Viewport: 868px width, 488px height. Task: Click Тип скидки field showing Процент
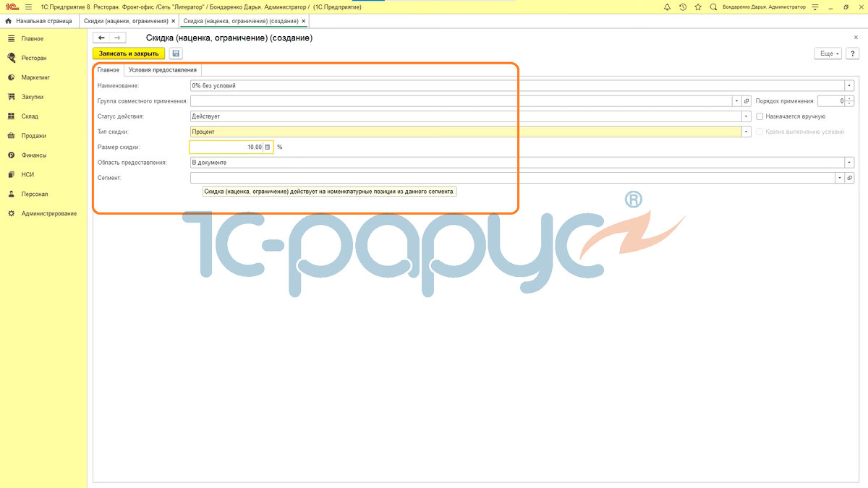466,132
